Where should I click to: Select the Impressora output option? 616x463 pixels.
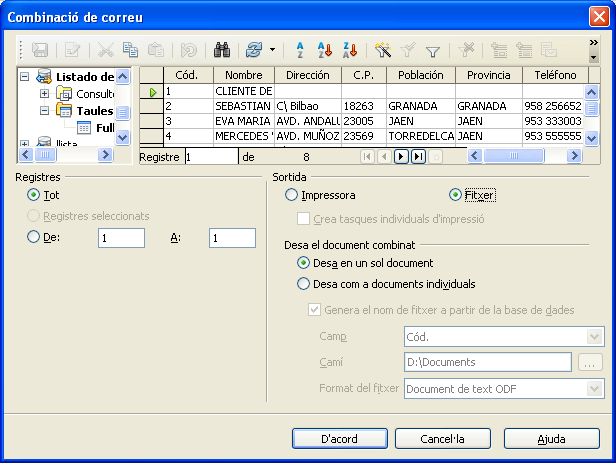292,195
